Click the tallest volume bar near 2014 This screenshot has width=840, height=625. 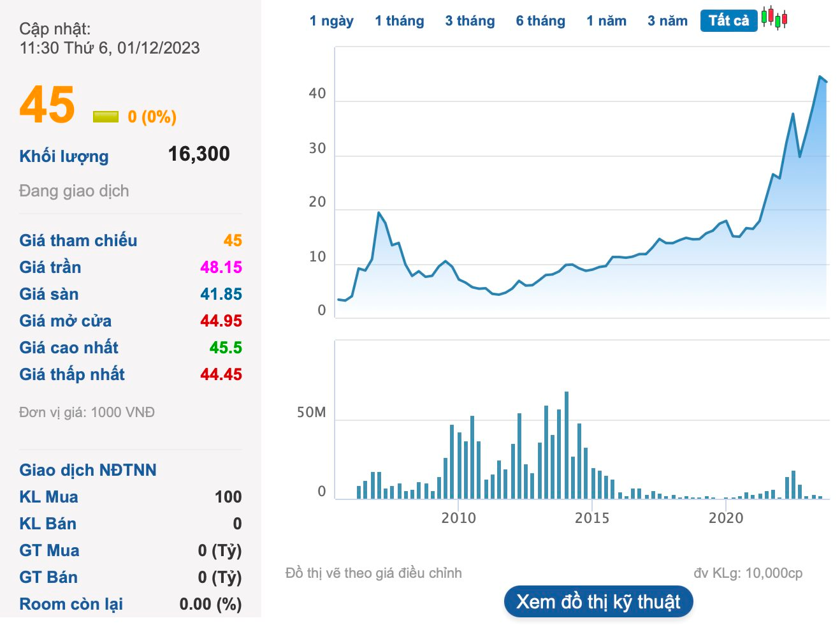coord(567,445)
